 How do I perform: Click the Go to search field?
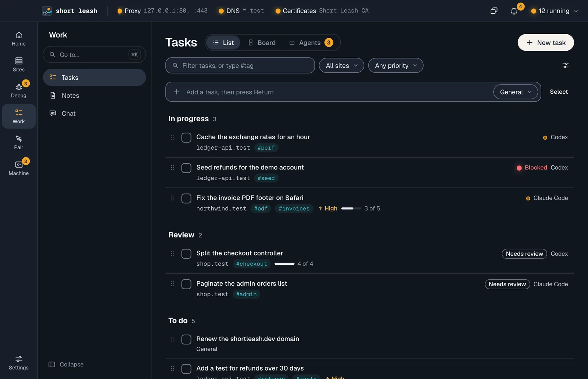[94, 54]
